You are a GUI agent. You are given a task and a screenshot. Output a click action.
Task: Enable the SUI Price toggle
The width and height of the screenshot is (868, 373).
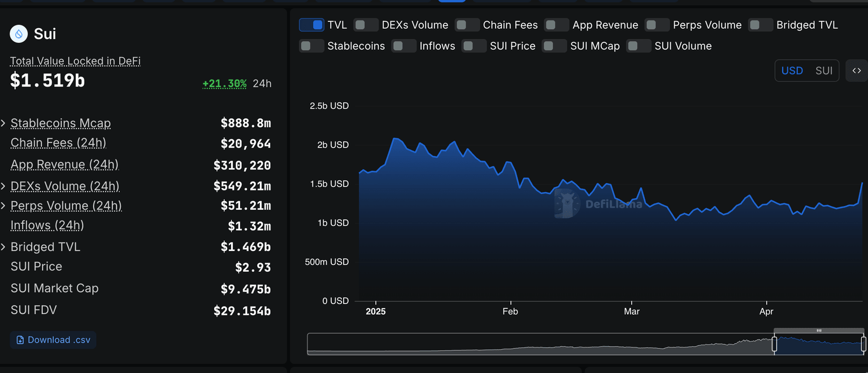(474, 46)
